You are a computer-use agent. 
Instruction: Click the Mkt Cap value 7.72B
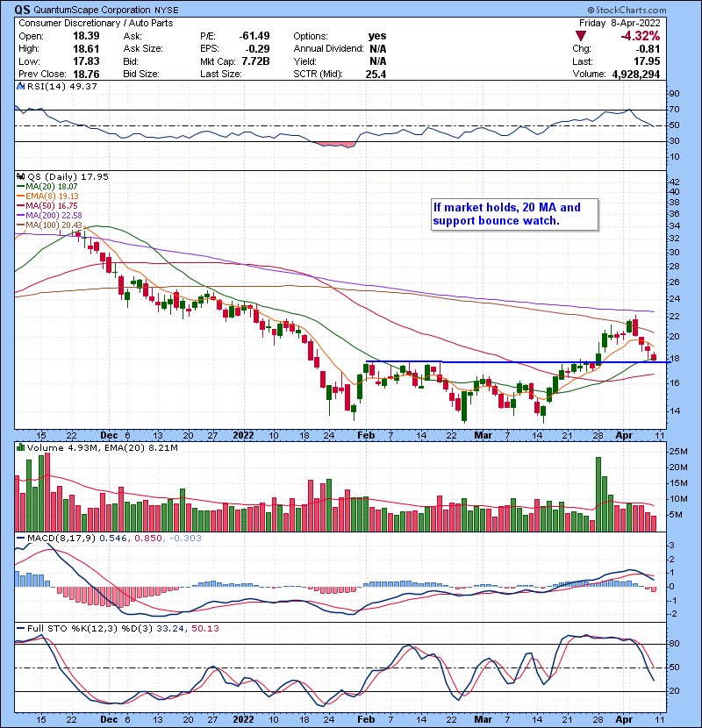pos(255,61)
